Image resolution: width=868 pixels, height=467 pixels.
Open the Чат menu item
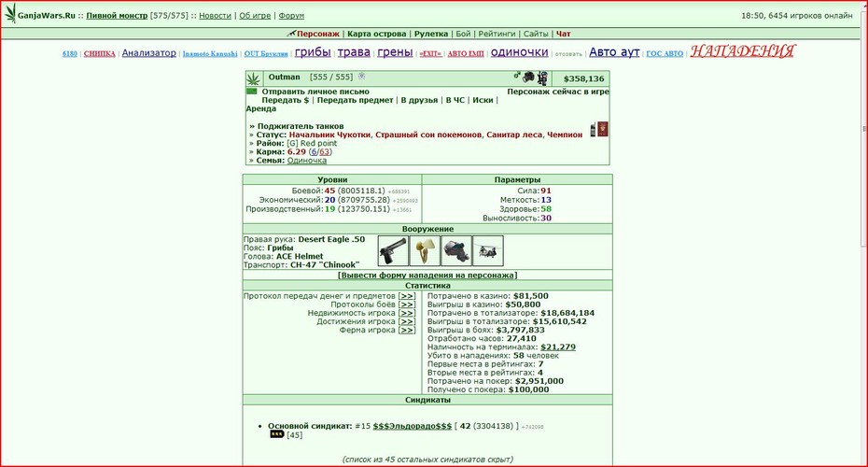[563, 34]
